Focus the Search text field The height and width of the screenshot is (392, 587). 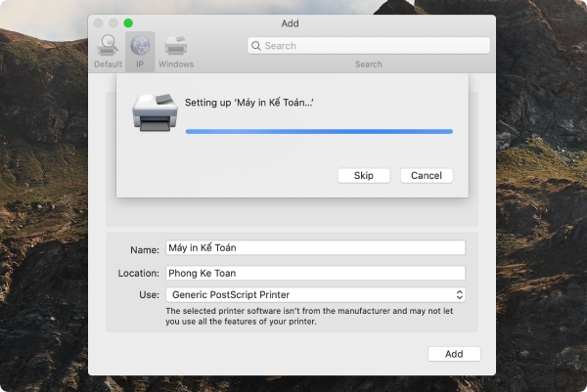point(369,46)
